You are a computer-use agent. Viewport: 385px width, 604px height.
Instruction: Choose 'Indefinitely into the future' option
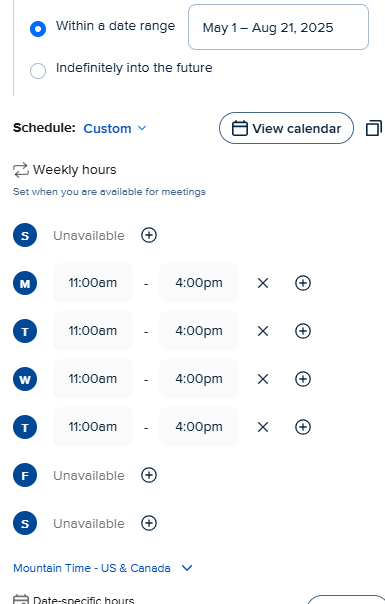(x=38, y=71)
